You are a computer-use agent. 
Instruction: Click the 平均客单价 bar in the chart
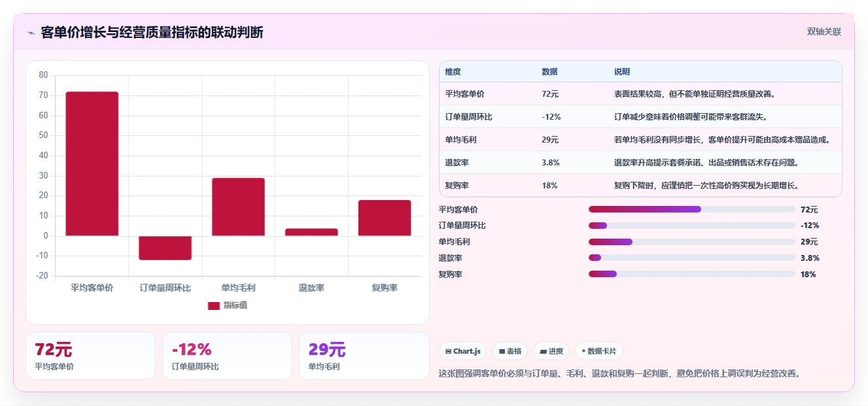click(92, 163)
